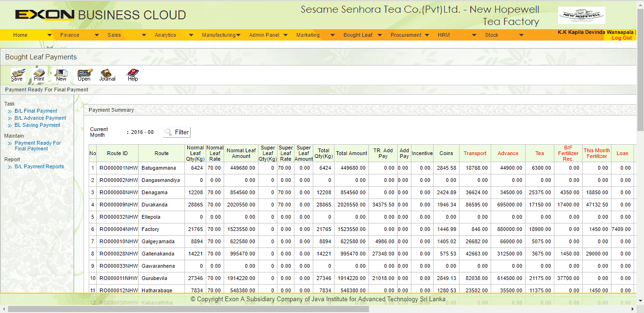The height and width of the screenshot is (313, 644).
Task: Select the Galgeyamada route cell
Action: (162, 242)
